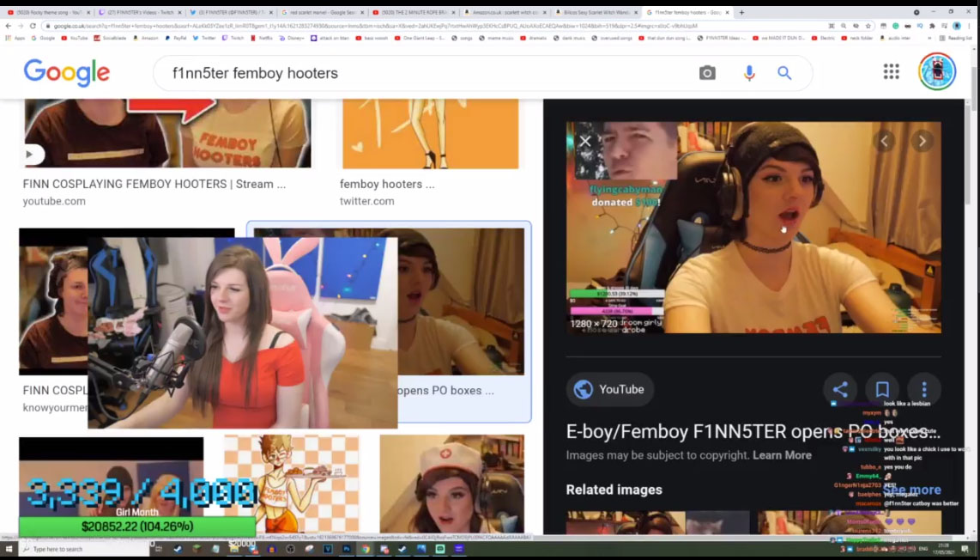Open the femboy hooters twitter.com result

pos(387,185)
